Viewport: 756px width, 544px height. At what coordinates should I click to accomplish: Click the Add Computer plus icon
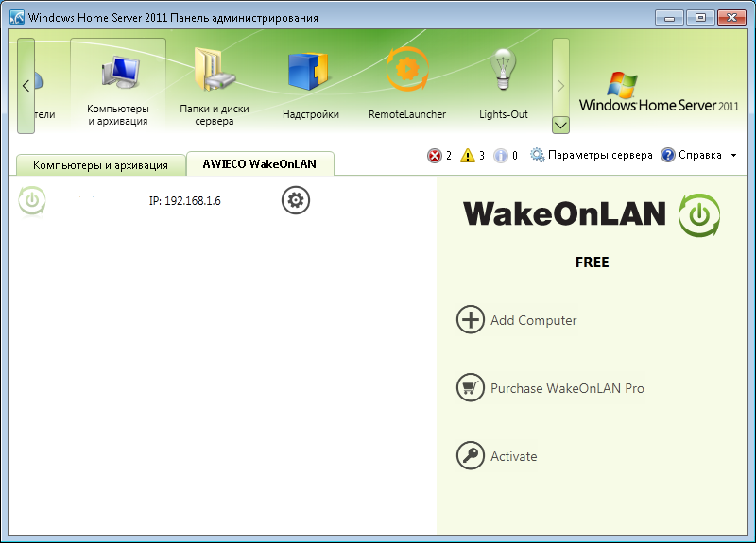tap(470, 319)
